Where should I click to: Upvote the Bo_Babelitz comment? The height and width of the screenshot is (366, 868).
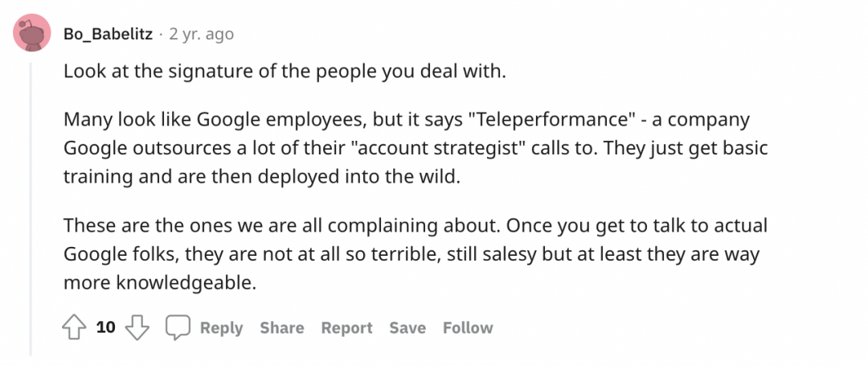pos(75,327)
